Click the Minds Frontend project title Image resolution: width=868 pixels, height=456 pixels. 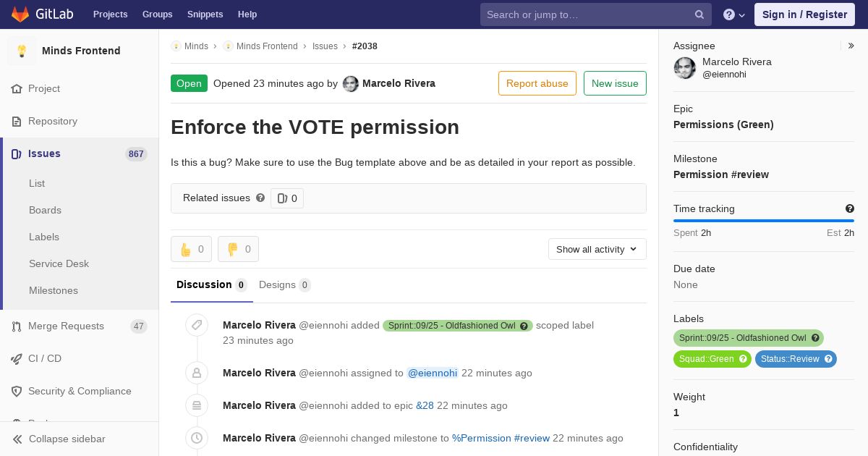click(x=81, y=51)
